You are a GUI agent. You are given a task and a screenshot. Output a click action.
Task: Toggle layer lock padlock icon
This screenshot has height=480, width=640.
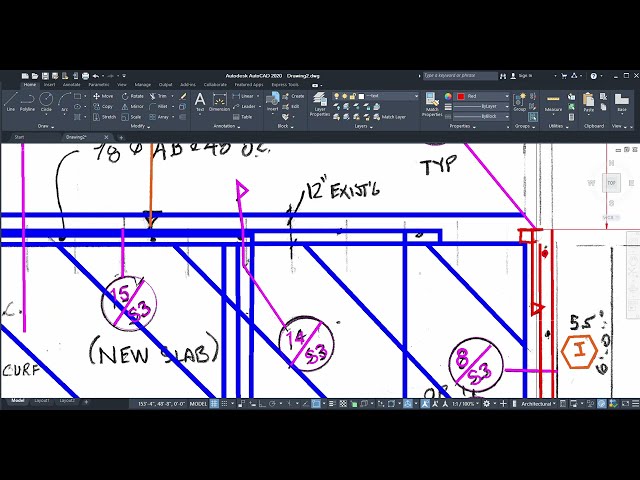click(353, 96)
